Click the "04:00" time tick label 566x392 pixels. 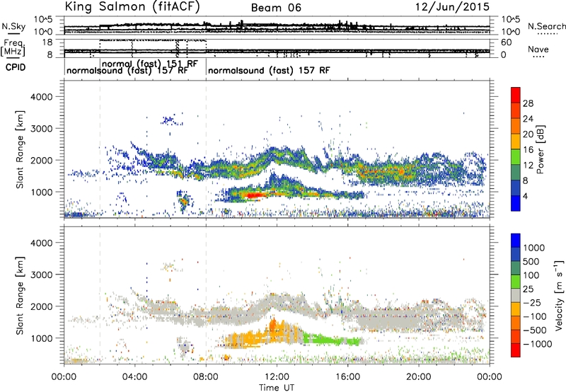134,377
